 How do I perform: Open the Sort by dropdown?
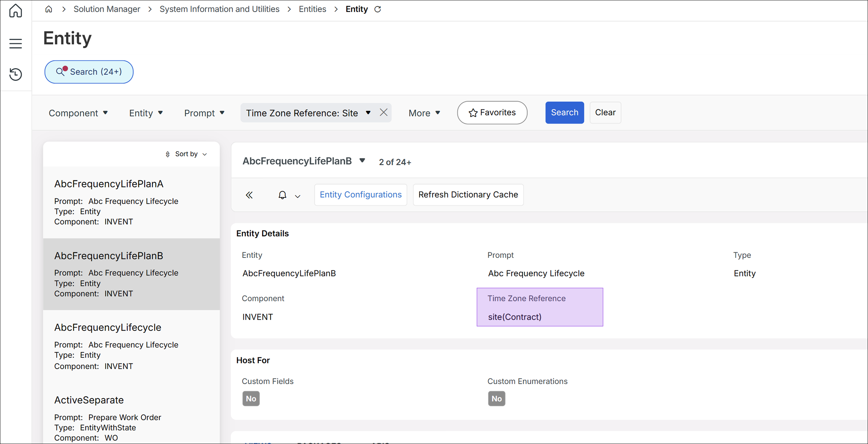[x=186, y=154]
